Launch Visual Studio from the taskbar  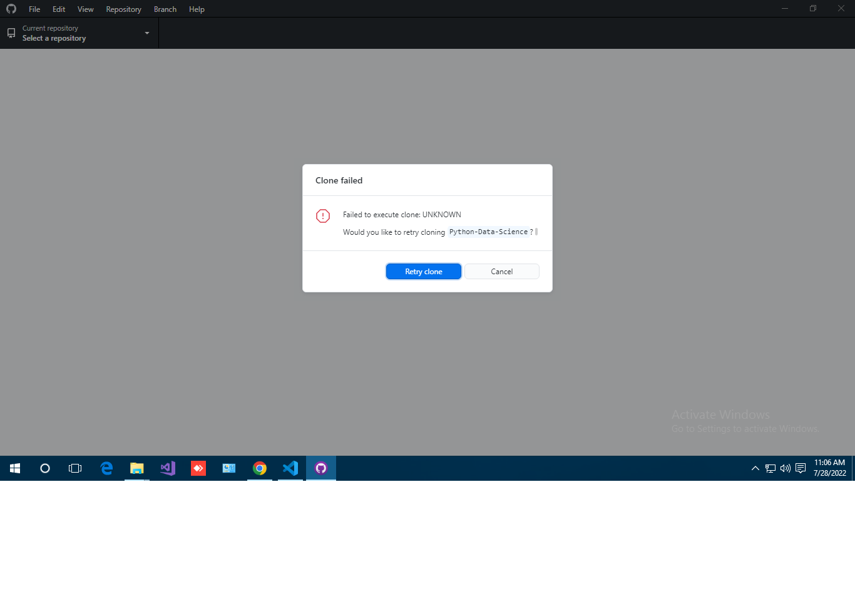click(167, 468)
